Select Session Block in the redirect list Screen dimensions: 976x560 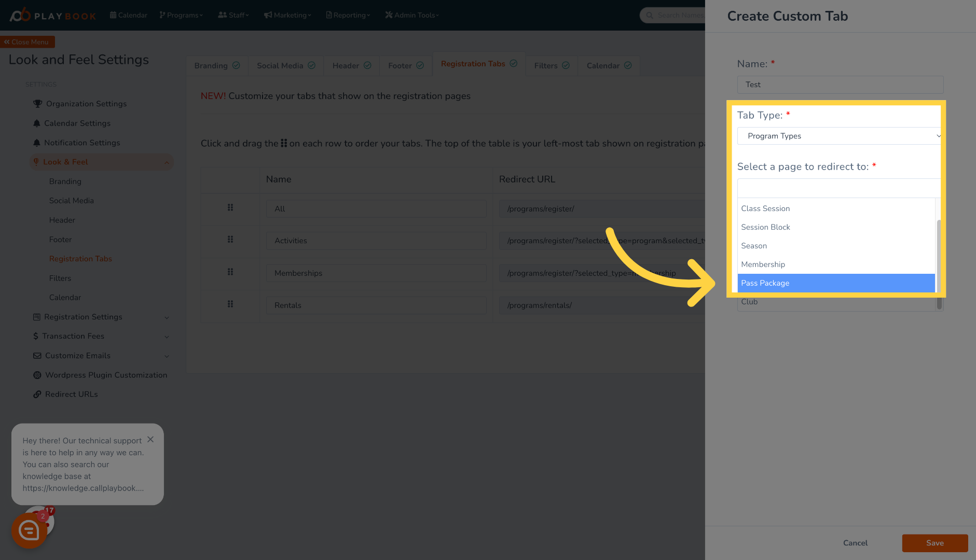765,227
